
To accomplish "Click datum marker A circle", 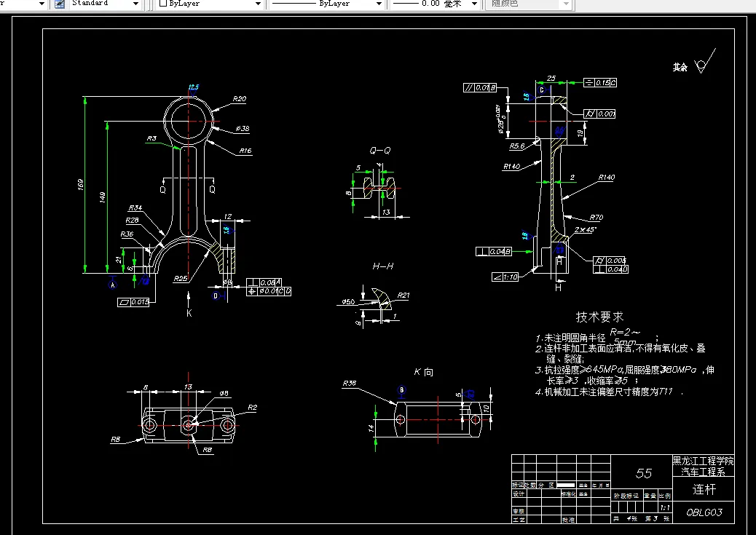I will pyautogui.click(x=112, y=285).
